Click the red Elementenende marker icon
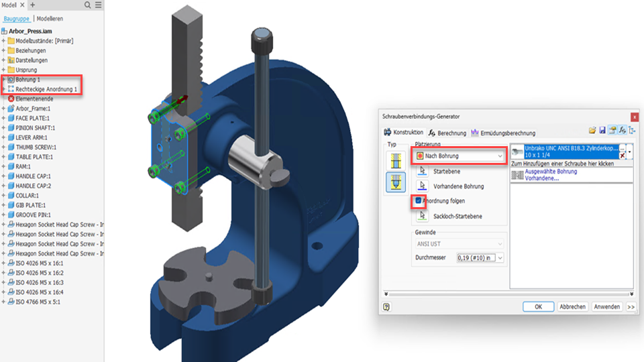This screenshot has height=362, width=644. click(x=11, y=99)
